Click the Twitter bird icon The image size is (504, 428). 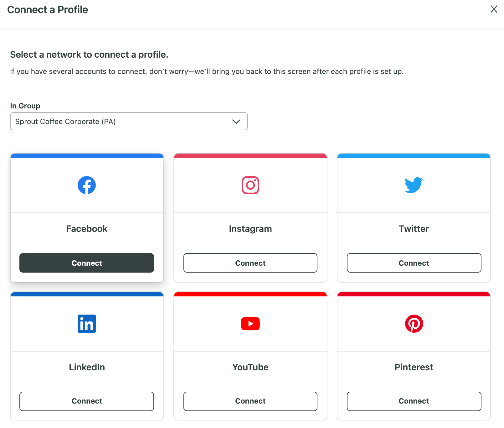414,185
